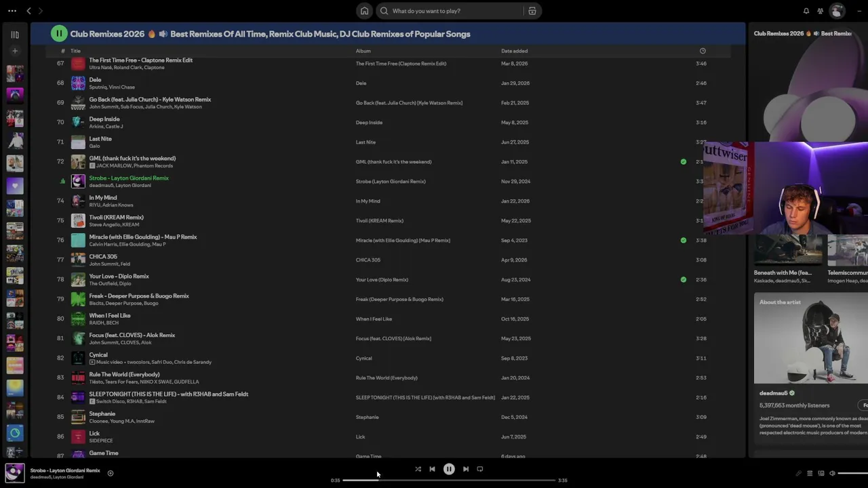Select track 'Freak - Deeper Purpose & Buogo Remix'
The width and height of the screenshot is (868, 488).
point(139,296)
